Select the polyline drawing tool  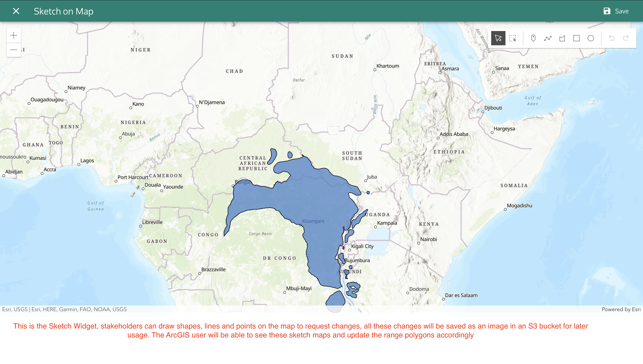[548, 38]
